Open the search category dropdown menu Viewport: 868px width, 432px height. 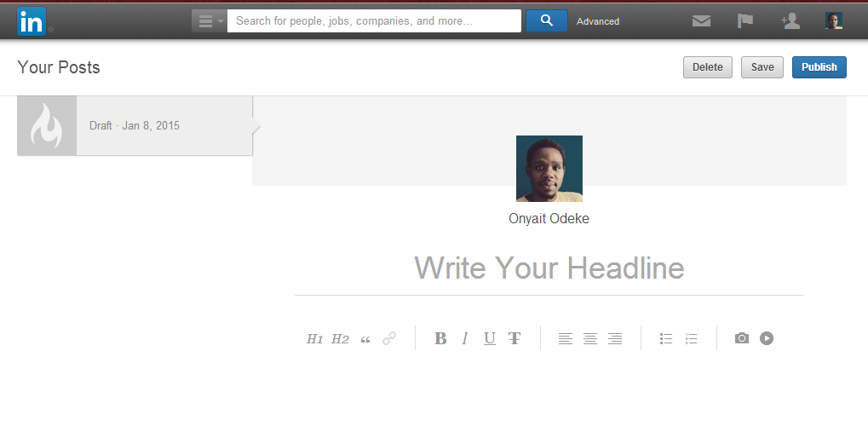(210, 21)
